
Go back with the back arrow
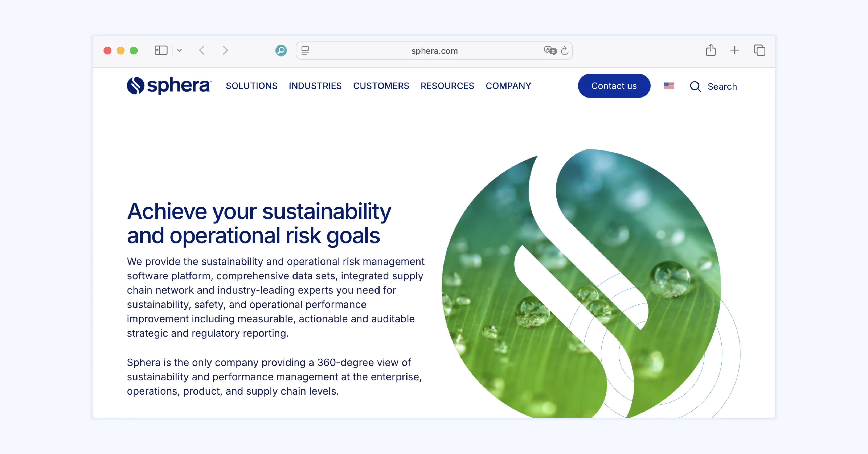pyautogui.click(x=202, y=50)
